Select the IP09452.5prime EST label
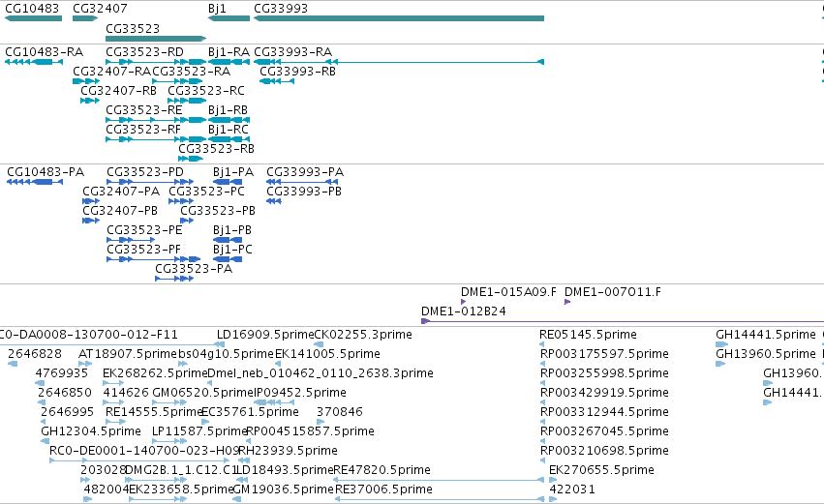The width and height of the screenshot is (824, 504). click(300, 393)
